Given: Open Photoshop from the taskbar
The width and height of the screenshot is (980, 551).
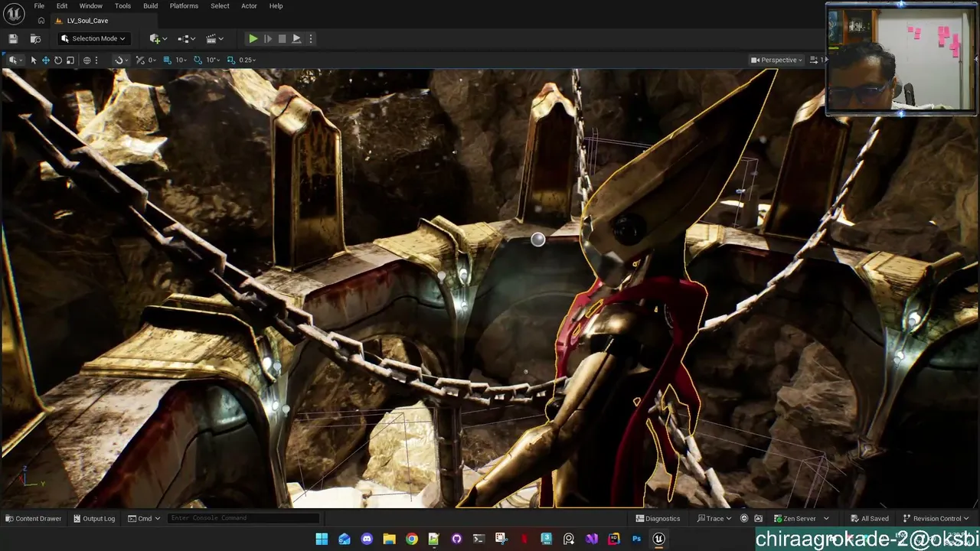Looking at the screenshot, I should (x=636, y=539).
